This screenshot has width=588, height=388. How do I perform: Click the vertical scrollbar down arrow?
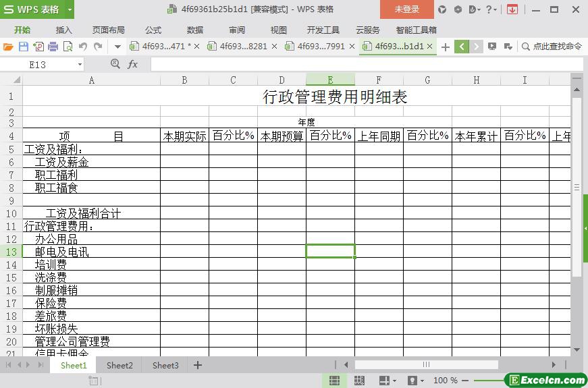pos(577,350)
